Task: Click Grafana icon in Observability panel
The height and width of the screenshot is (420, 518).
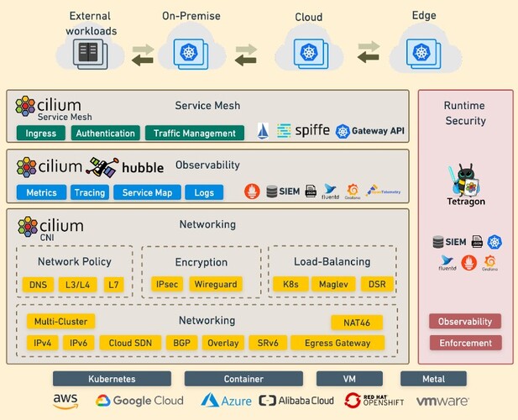Action: tap(353, 192)
